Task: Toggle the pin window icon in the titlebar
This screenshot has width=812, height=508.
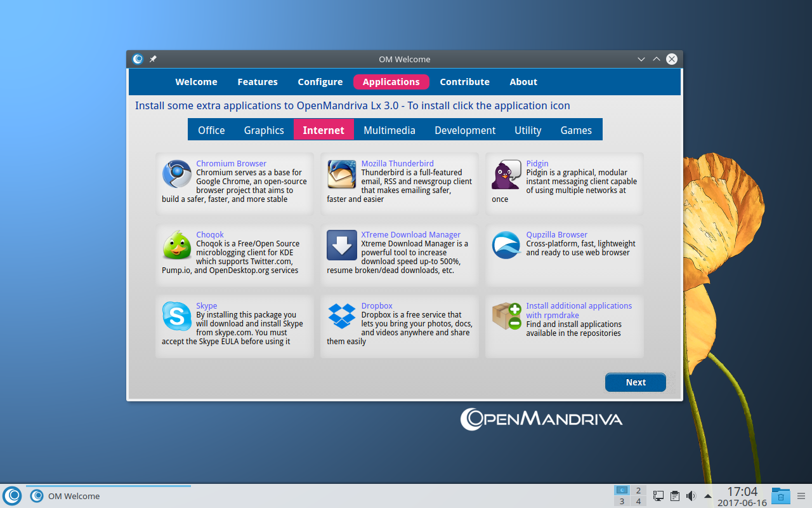Action: click(x=153, y=59)
